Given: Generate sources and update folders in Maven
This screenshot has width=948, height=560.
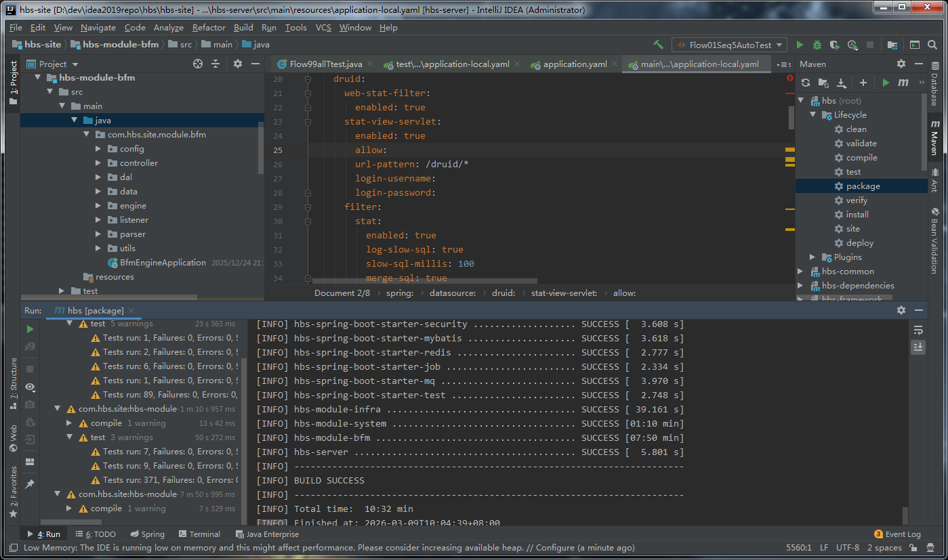Looking at the screenshot, I should point(823,83).
